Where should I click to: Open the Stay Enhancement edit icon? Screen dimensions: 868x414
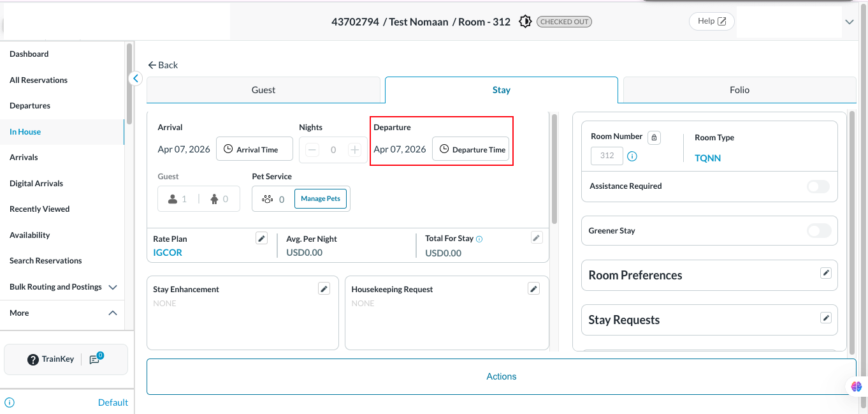tap(324, 289)
